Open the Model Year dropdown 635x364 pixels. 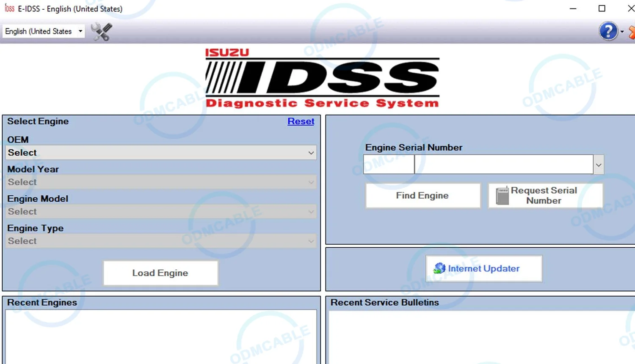point(161,182)
